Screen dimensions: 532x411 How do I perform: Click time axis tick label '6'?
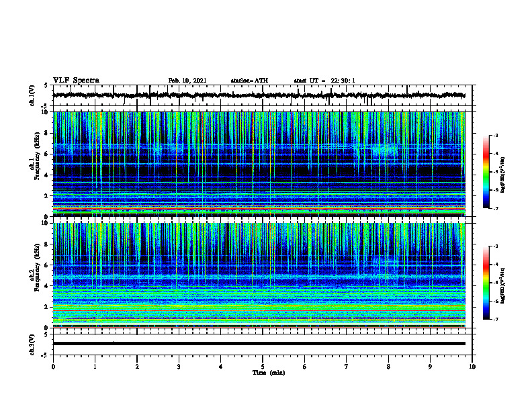click(305, 367)
